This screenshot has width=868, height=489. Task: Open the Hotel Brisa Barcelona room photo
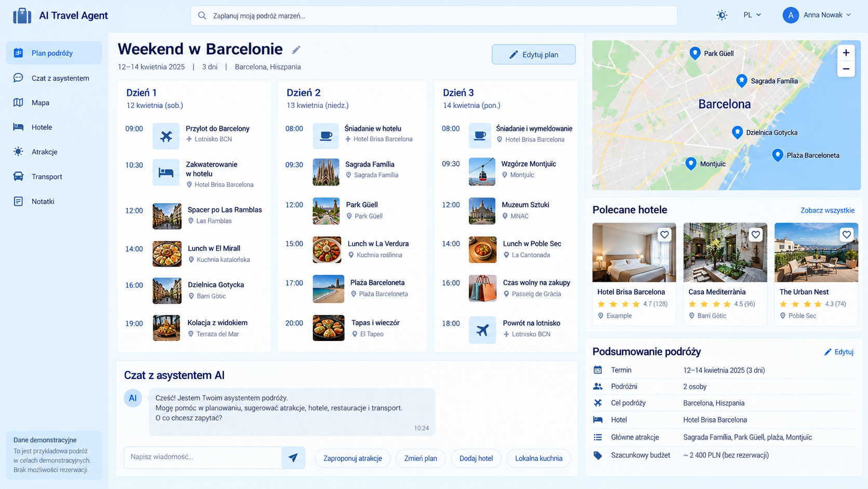634,253
